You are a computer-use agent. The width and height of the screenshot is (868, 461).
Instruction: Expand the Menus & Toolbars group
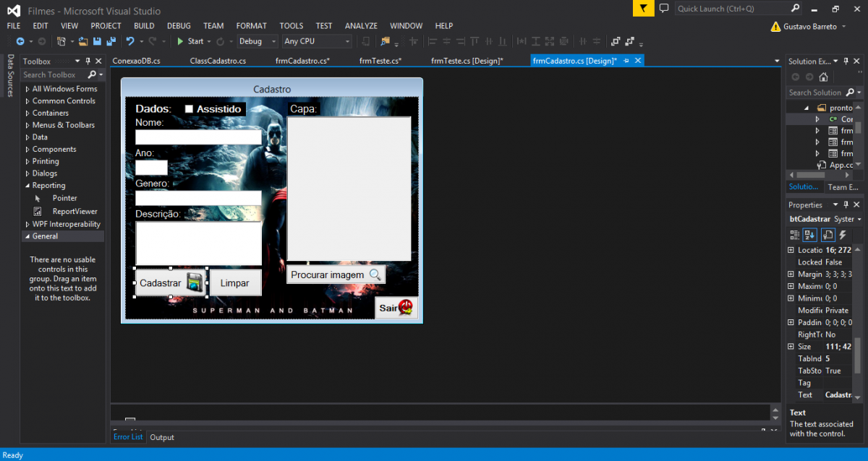(27, 125)
